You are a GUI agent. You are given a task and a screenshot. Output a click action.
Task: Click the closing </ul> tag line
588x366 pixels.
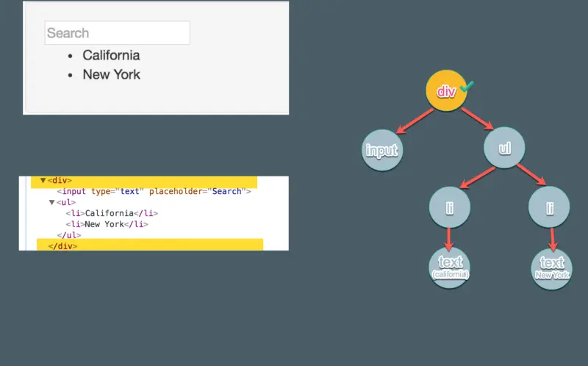(69, 235)
